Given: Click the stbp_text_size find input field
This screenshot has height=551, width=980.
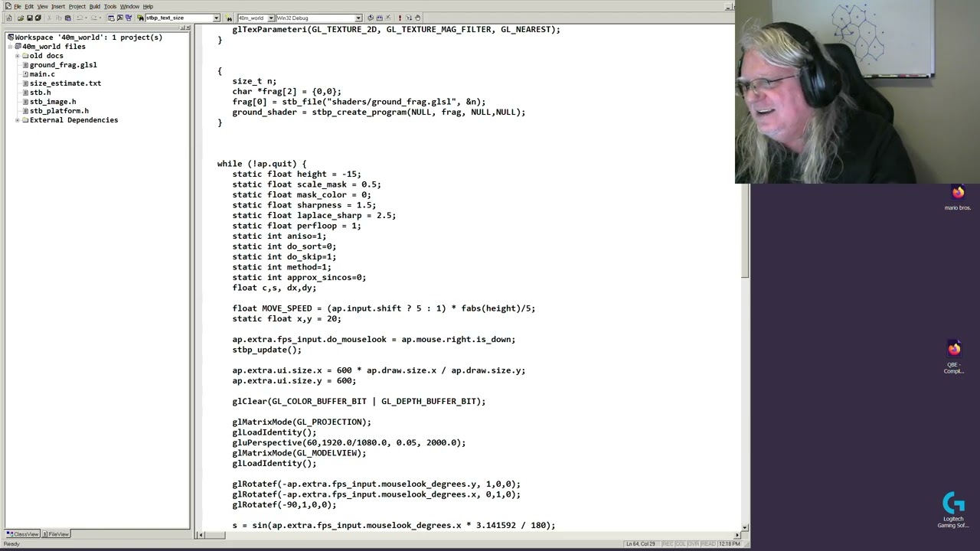Looking at the screenshot, I should click(x=178, y=18).
